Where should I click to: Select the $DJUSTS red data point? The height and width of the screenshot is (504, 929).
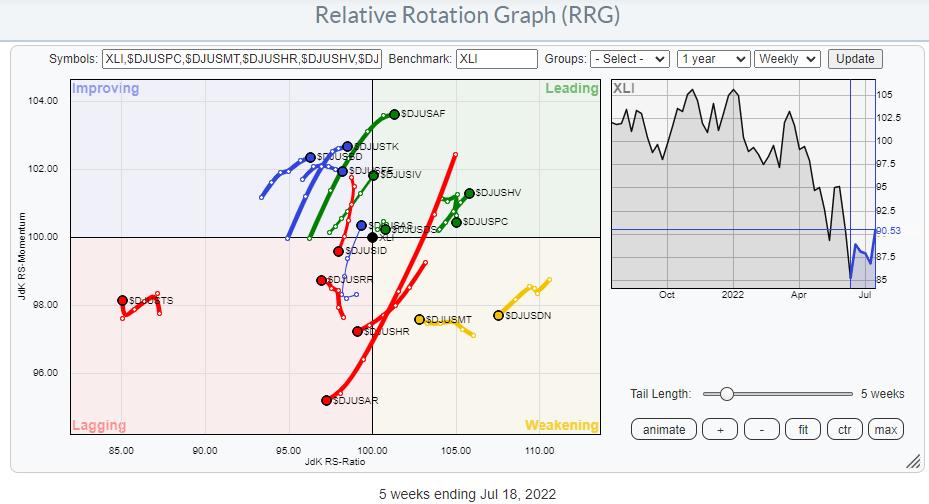click(x=122, y=300)
